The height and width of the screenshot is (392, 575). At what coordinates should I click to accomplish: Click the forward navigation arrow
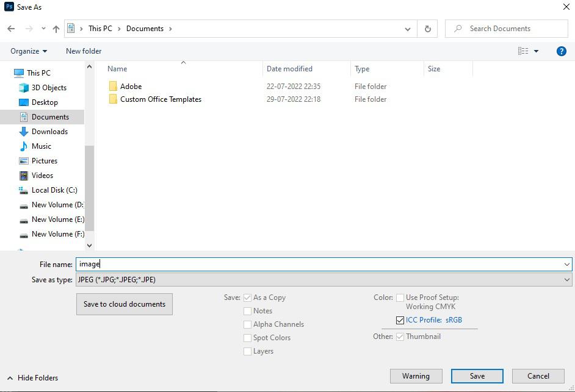[29, 29]
